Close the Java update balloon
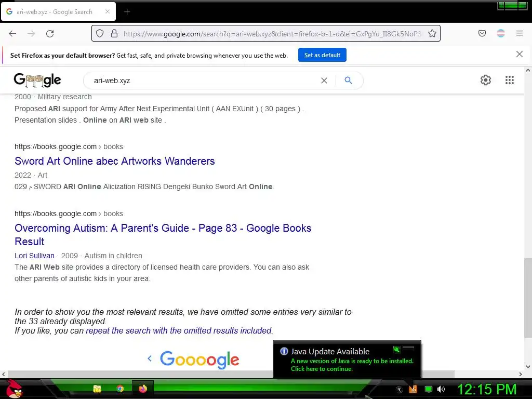The image size is (532, 399). (x=408, y=349)
